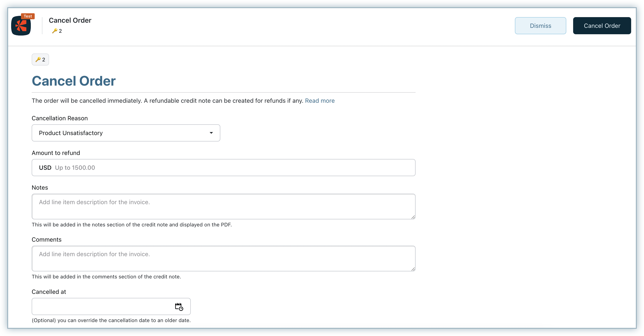The height and width of the screenshot is (336, 644).
Task: Click the Cancelled at label
Action: (x=49, y=292)
